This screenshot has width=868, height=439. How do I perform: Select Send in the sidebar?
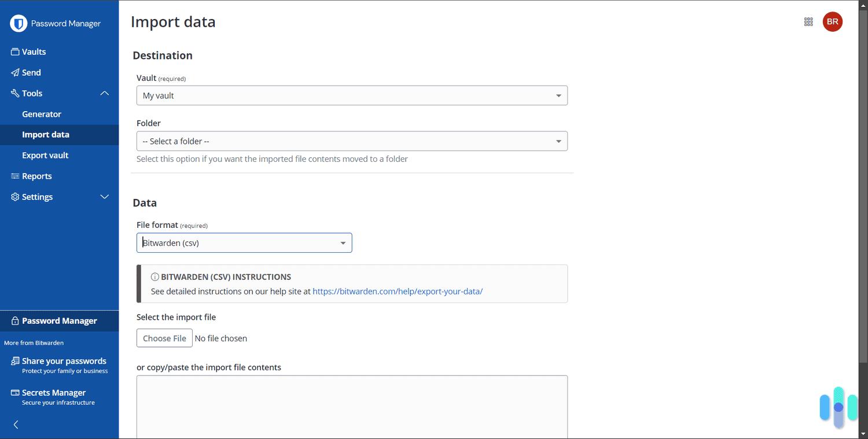point(32,72)
